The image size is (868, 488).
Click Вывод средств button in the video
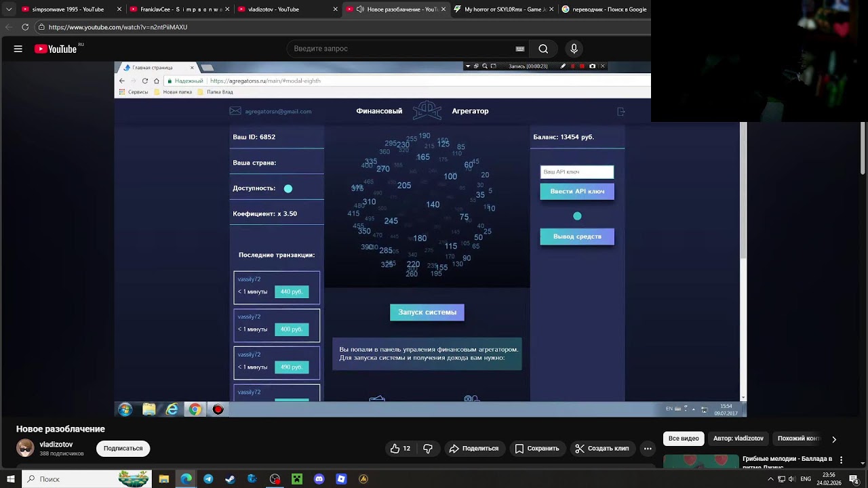tap(577, 237)
